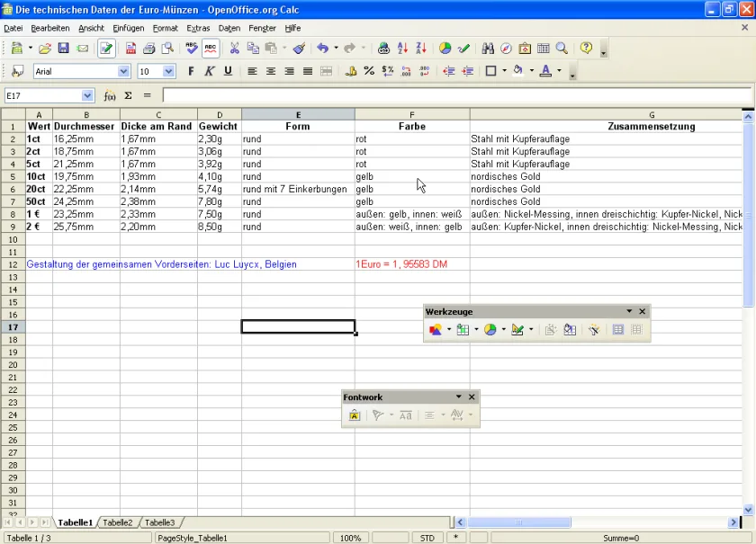The width and height of the screenshot is (756, 544).
Task: Toggle underline formatting button U
Action: 228,71
